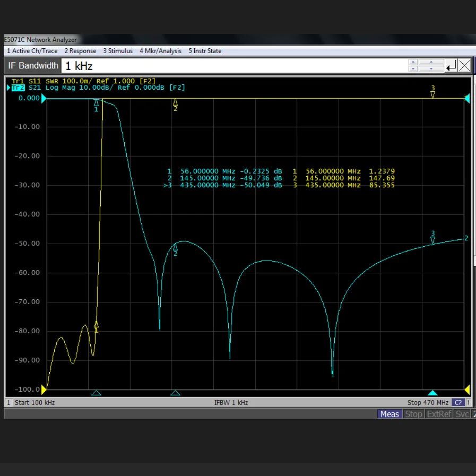This screenshot has height=476, width=476.
Task: Click the wide down-arrow step button
Action: click(431, 69)
